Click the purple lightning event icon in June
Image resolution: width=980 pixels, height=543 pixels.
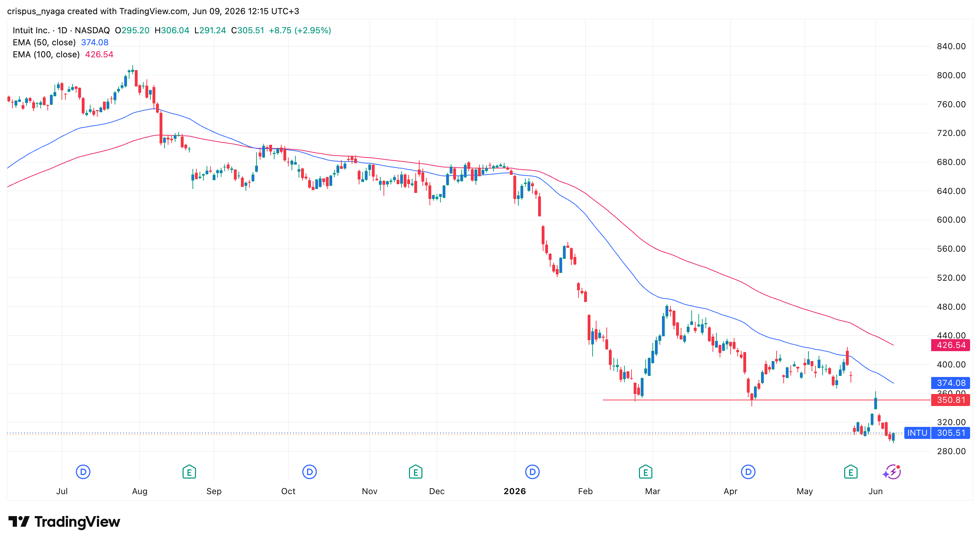[892, 472]
